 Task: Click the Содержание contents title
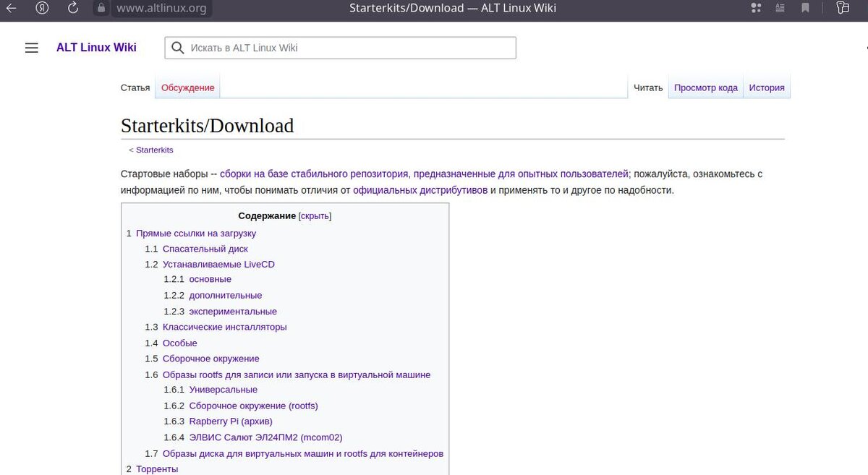point(267,216)
